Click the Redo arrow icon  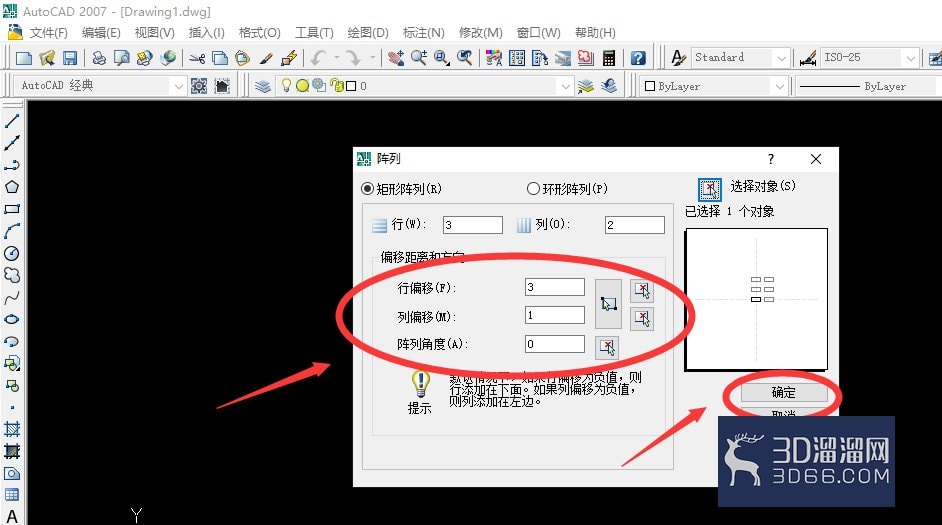(x=354, y=58)
